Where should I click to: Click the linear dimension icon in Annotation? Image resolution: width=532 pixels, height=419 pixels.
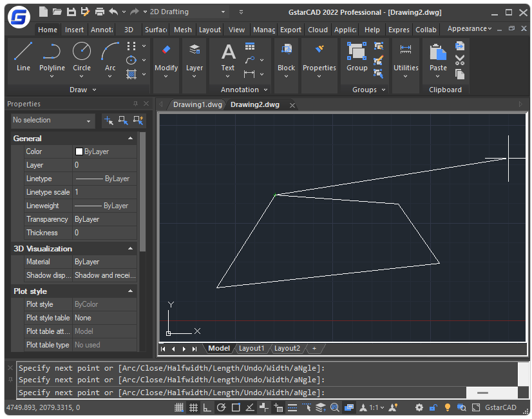(x=249, y=73)
